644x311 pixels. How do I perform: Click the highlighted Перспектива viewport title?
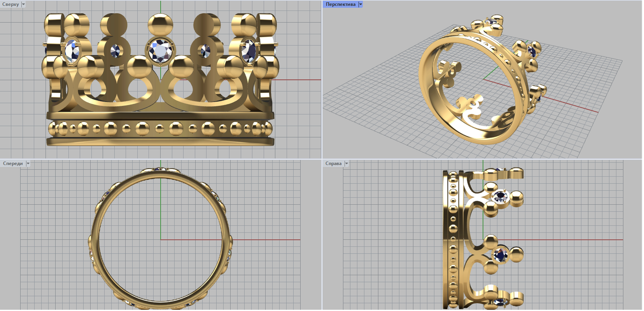click(340, 4)
